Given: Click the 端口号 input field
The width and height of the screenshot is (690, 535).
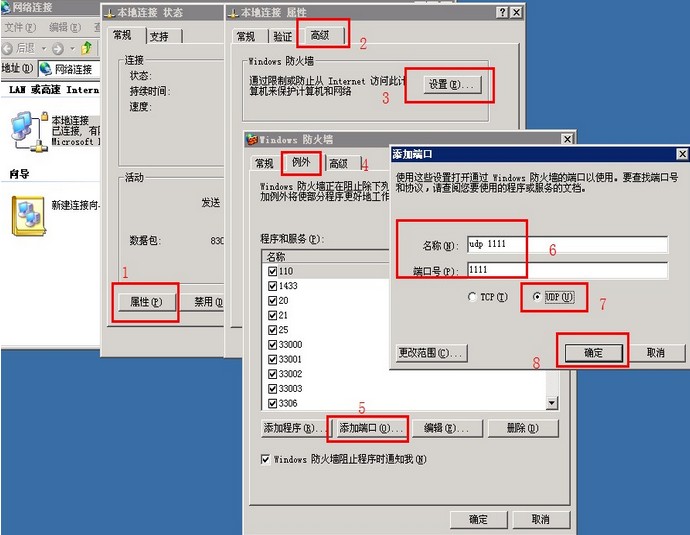Looking at the screenshot, I should tap(565, 270).
